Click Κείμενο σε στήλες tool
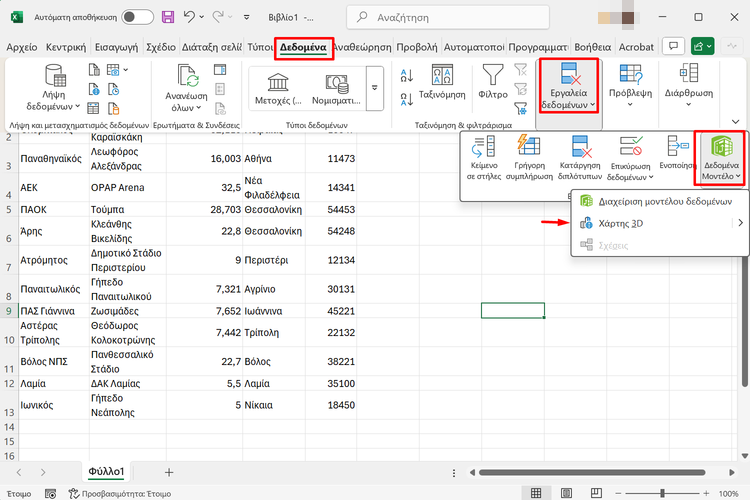 point(484,158)
